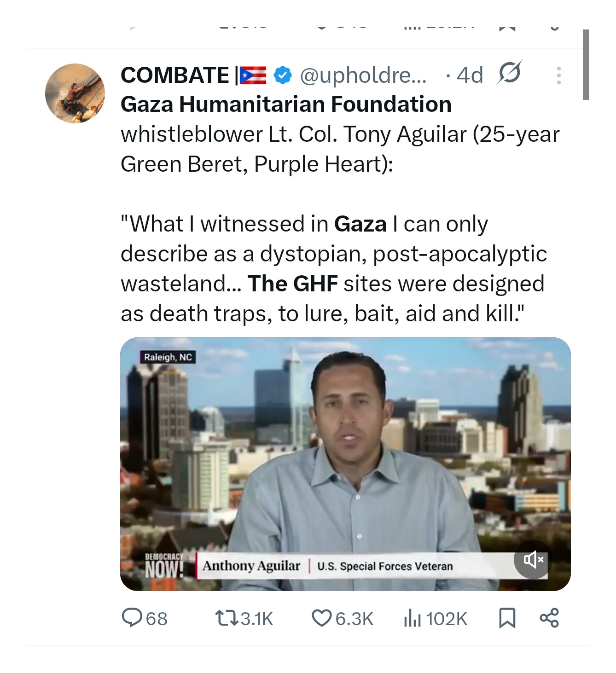Reply to the post with 68 comments
The height and width of the screenshot is (673, 616).
pyautogui.click(x=132, y=618)
